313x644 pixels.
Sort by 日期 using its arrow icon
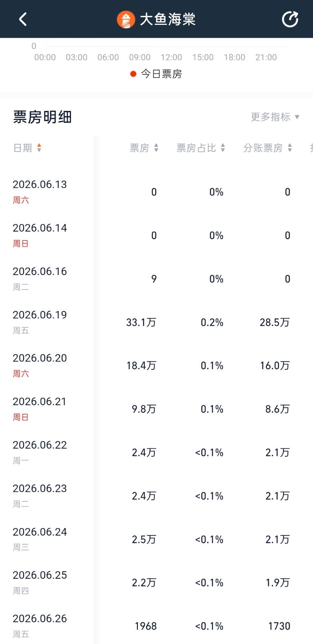tap(39, 148)
